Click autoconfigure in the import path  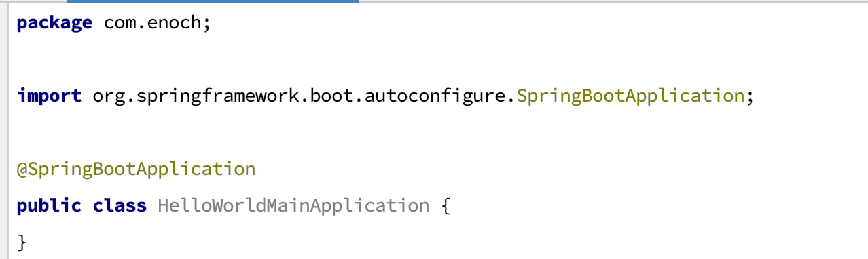[437, 97]
